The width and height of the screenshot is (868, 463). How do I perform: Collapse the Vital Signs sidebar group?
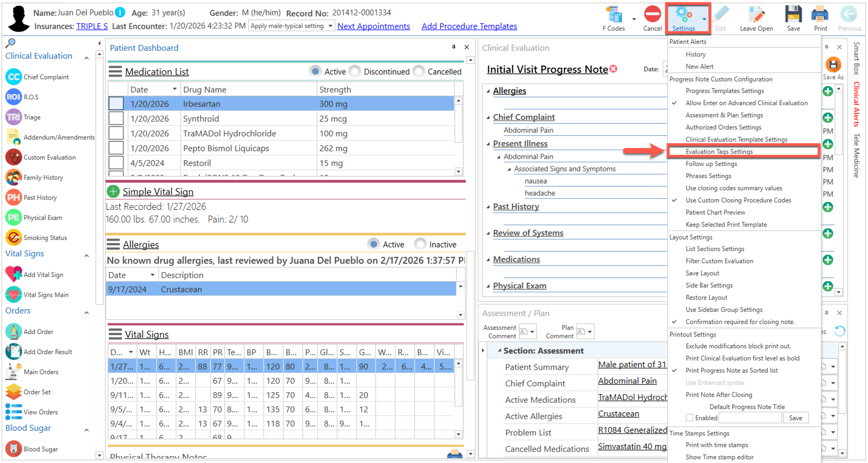[x=87, y=255]
